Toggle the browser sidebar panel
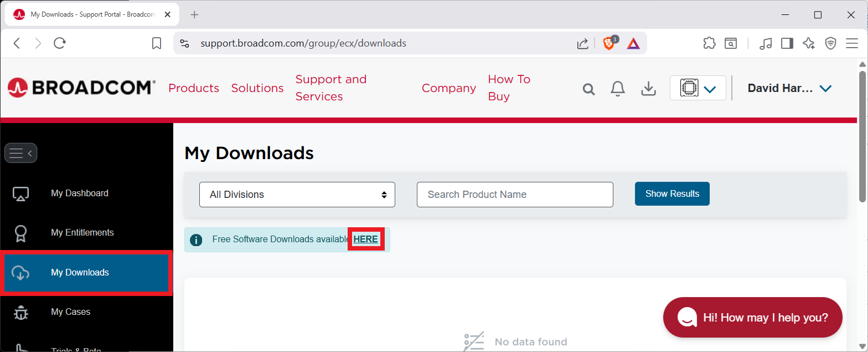 tap(787, 43)
